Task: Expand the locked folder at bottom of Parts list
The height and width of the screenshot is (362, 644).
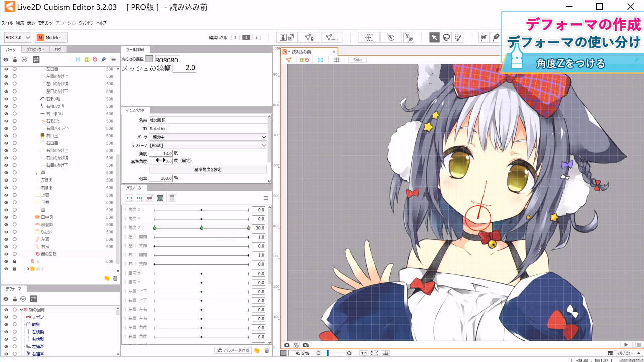Action: (x=28, y=269)
